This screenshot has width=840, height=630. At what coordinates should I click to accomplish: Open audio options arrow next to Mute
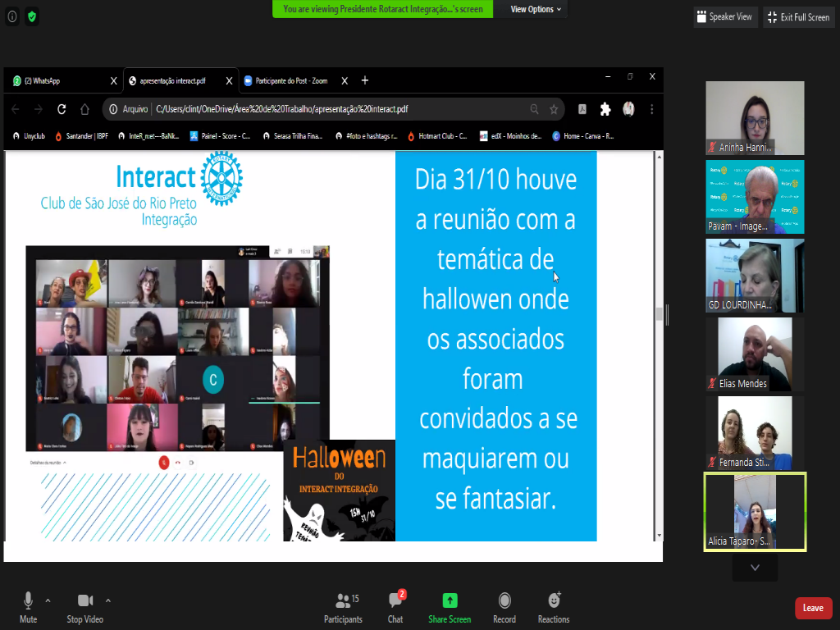[48, 600]
